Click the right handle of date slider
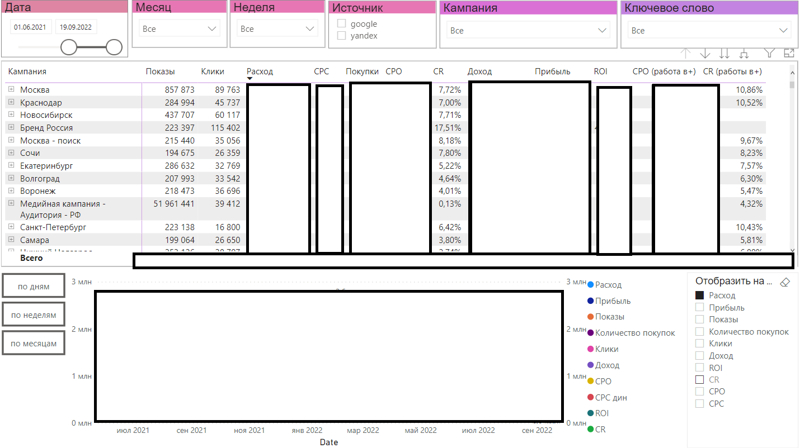 113,47
